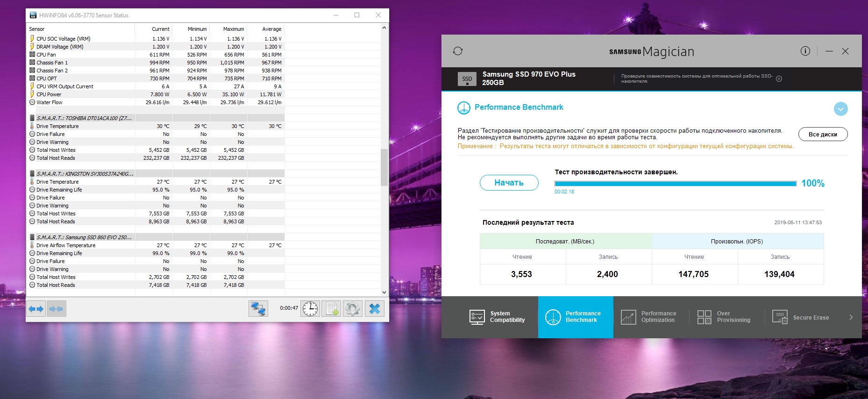
Task: Collapse the Performance Benchmark section with round chevron
Action: (841, 109)
